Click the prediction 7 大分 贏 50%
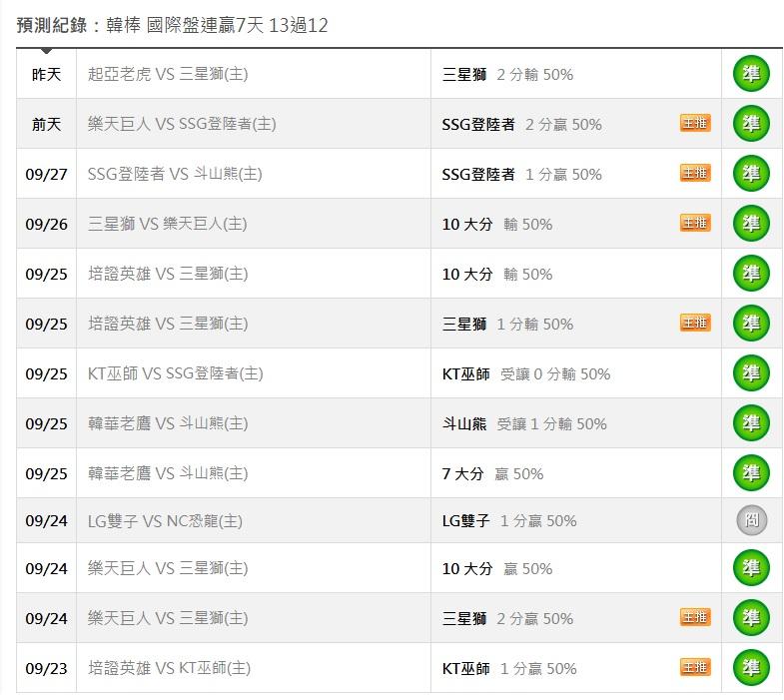 point(492,473)
